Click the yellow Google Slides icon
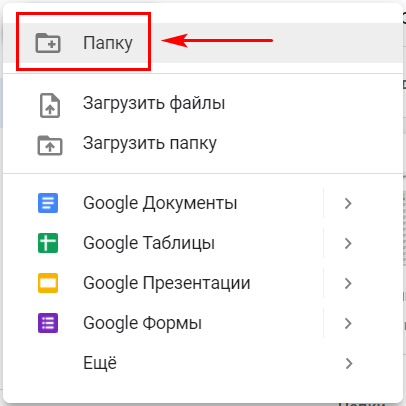 [48, 283]
